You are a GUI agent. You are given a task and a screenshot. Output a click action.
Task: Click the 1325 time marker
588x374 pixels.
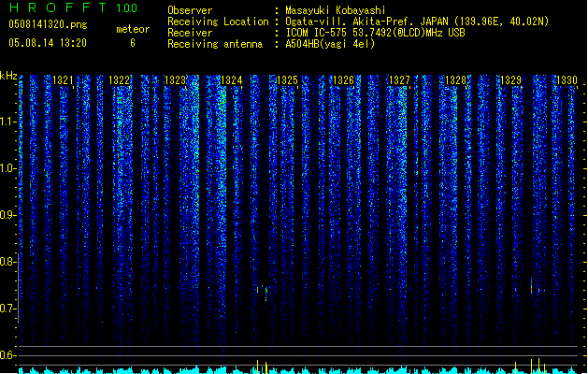tap(287, 80)
